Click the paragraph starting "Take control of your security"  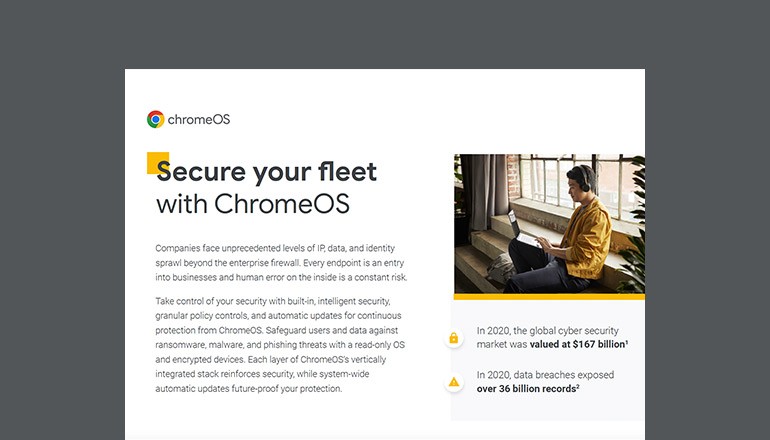tap(282, 344)
